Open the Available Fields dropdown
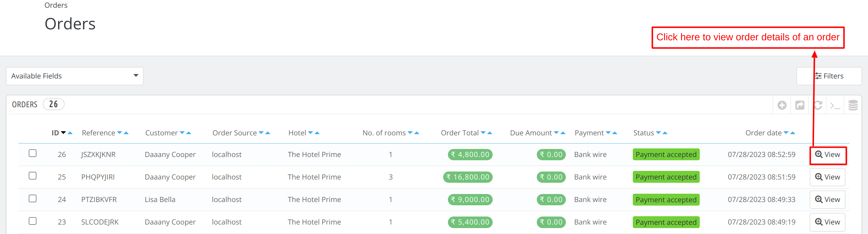The width and height of the screenshot is (868, 234). coord(75,76)
